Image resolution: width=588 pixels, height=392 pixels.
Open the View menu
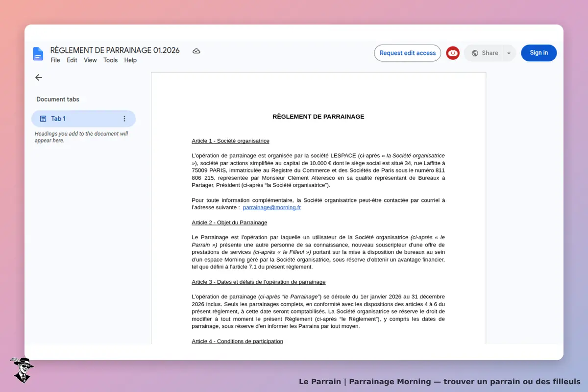pos(90,60)
